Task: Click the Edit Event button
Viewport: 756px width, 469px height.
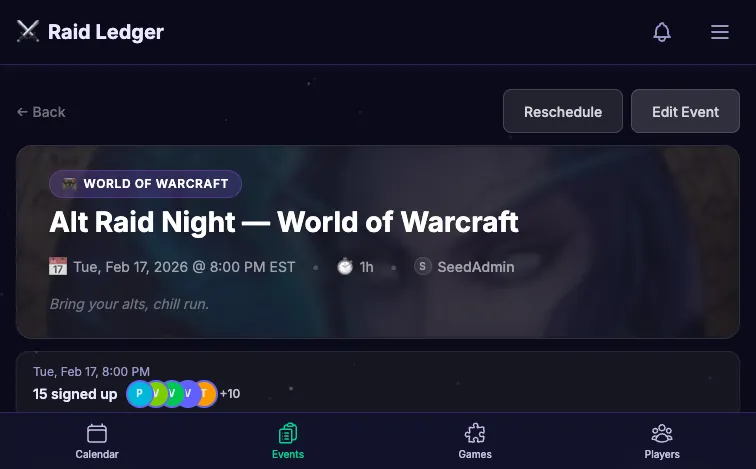Action: coord(685,111)
